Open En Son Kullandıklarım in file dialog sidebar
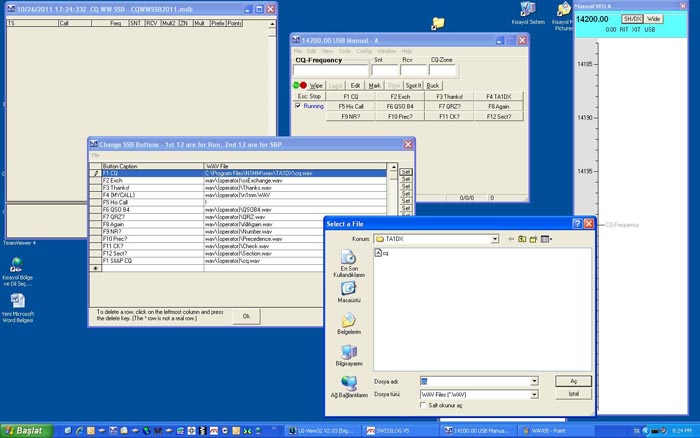Viewport: 700px width, 438px height. pyautogui.click(x=349, y=260)
